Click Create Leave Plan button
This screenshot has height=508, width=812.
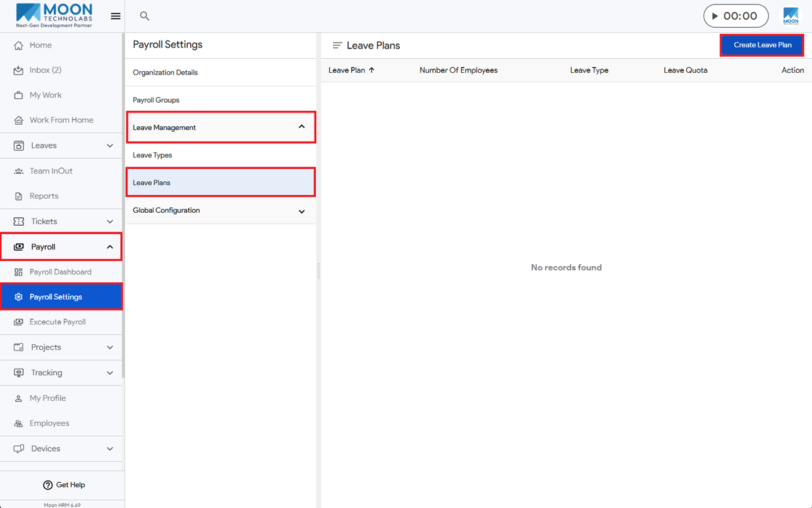coord(762,45)
